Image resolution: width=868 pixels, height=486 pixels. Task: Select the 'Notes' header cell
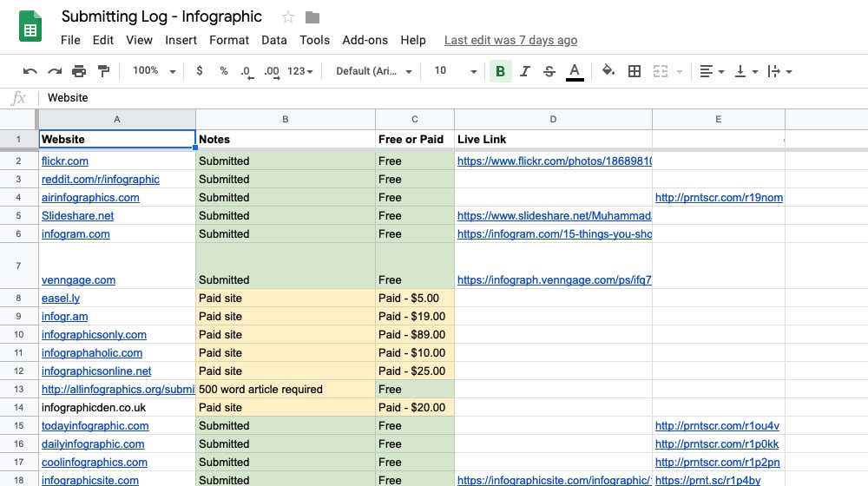285,140
